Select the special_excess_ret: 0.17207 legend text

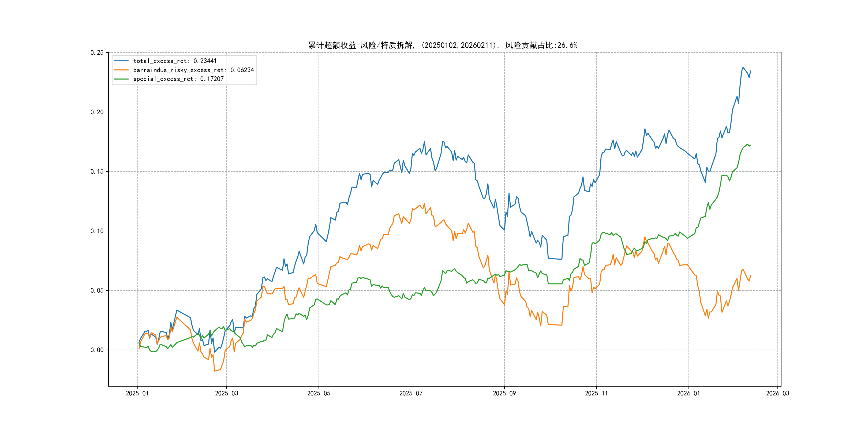pos(178,79)
